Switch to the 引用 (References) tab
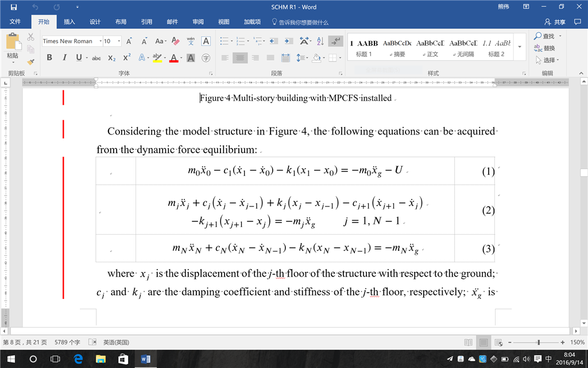 pos(146,22)
